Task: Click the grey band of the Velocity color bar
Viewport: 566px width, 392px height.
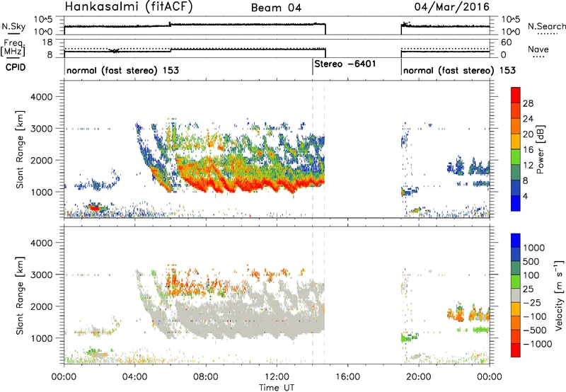Action: click(x=516, y=295)
